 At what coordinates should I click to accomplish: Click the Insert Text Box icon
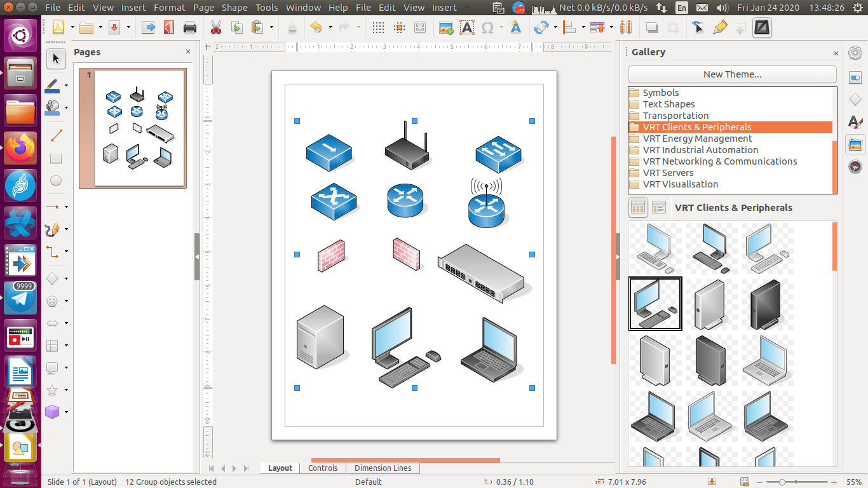(467, 27)
